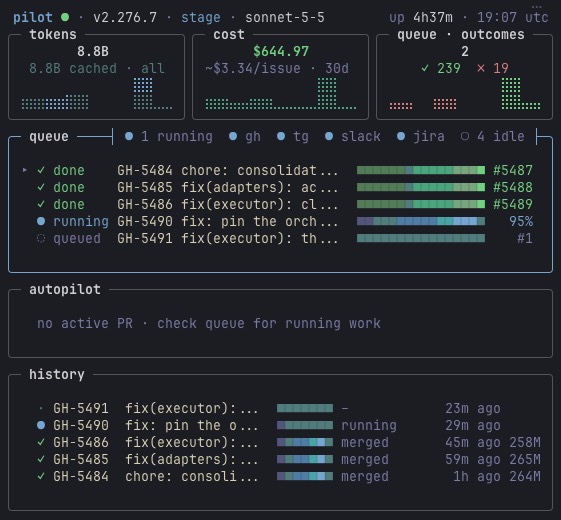Click the merged status for GH-5485
Viewport: 561px width, 520px height.
tap(365, 459)
